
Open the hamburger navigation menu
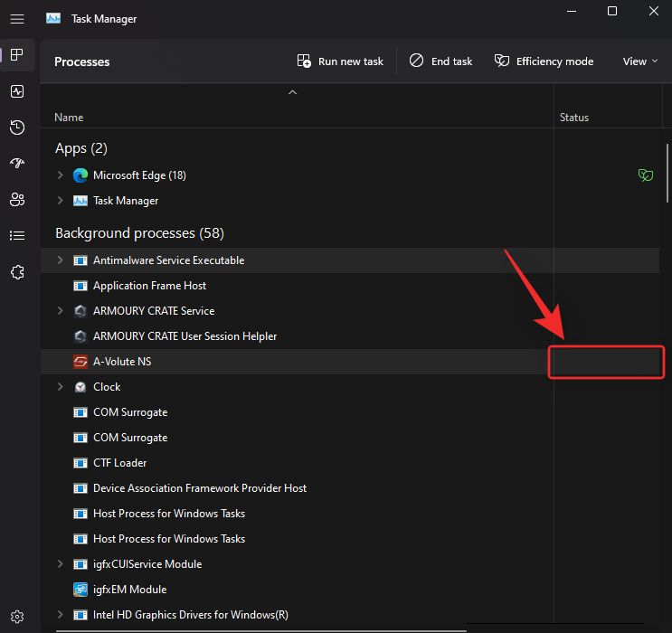click(17, 18)
